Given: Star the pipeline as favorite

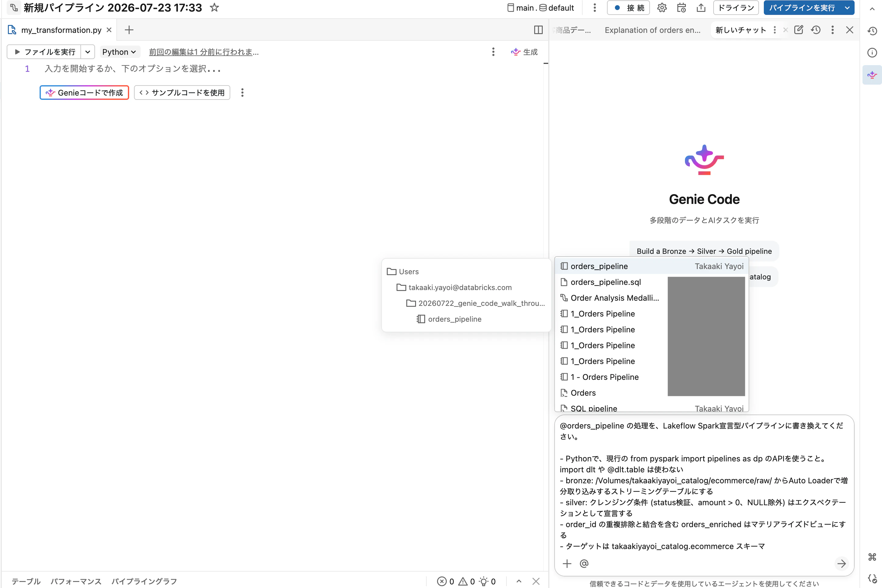Looking at the screenshot, I should 214,8.
